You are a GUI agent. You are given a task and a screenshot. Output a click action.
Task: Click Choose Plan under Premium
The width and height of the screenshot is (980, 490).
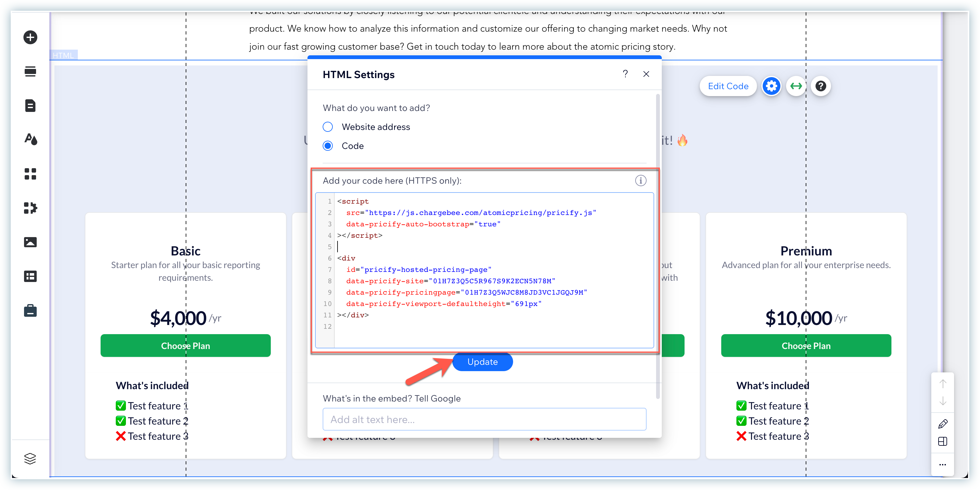(806, 346)
